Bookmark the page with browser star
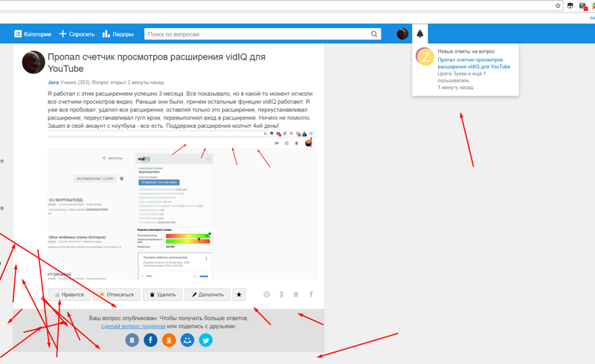Image resolution: width=595 pixels, height=364 pixels. [x=558, y=5]
